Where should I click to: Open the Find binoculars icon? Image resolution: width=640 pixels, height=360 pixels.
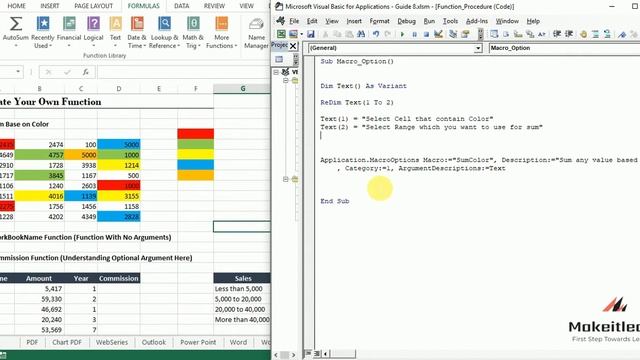tap(361, 34)
